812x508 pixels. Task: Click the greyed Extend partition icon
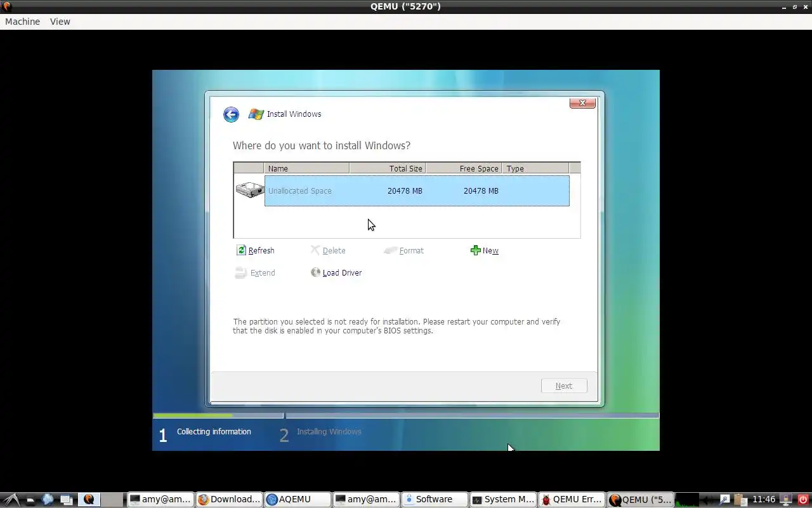[241, 272]
